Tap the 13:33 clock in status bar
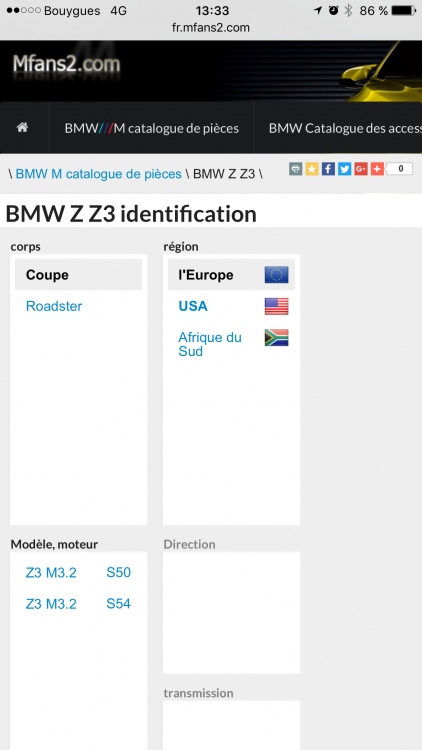Viewport: 422px width, 750px height. pos(212,10)
